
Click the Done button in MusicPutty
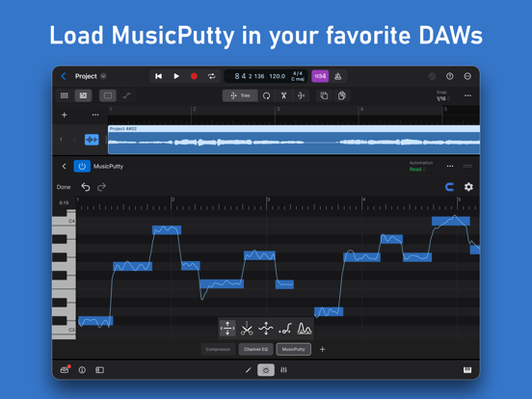pos(64,187)
